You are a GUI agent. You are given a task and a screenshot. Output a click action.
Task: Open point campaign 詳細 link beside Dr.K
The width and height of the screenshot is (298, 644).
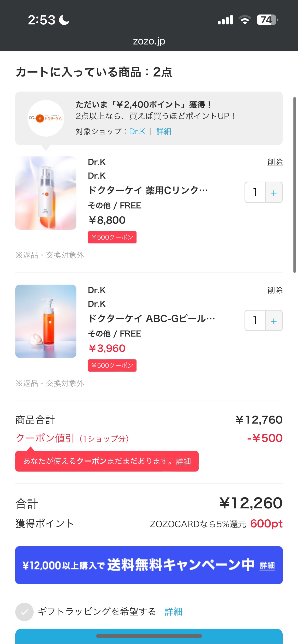click(164, 131)
